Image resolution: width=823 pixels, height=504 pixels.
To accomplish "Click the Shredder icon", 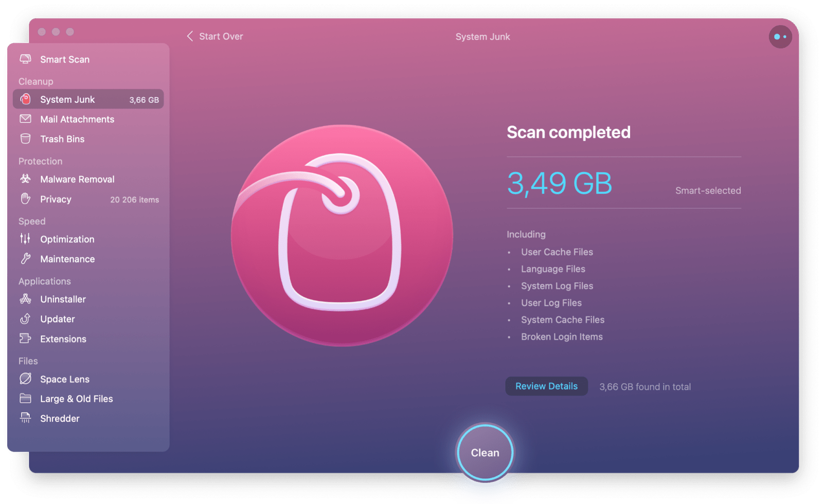I will tap(25, 418).
